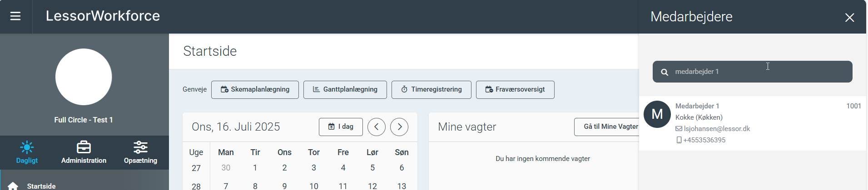Open the Fraværsoversigt shortcut

coord(515,90)
